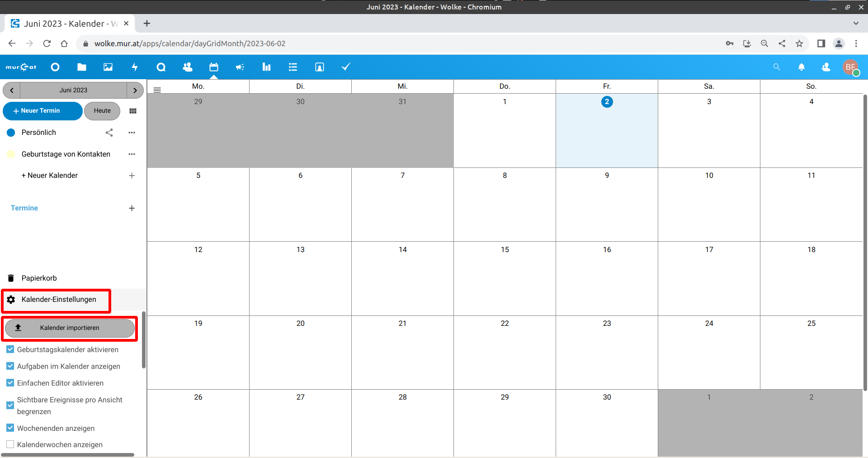868x458 pixels.
Task: Open the Announcements megaphone icon
Action: tap(240, 67)
